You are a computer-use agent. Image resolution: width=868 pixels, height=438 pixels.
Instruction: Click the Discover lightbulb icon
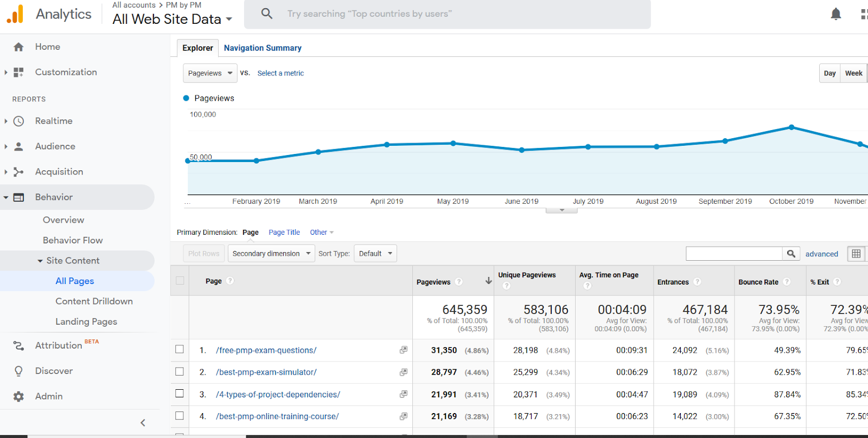tap(18, 371)
